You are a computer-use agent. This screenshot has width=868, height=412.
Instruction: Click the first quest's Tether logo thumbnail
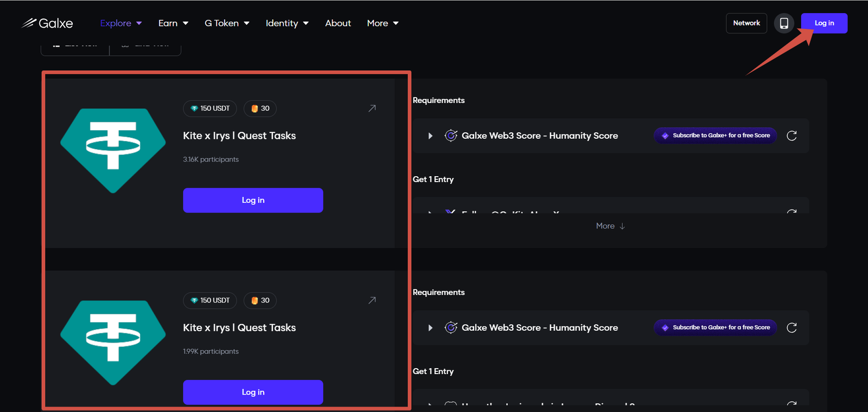click(x=113, y=150)
